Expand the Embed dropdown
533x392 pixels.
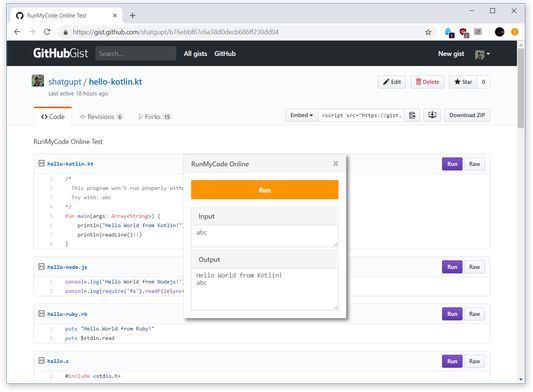[x=301, y=115]
